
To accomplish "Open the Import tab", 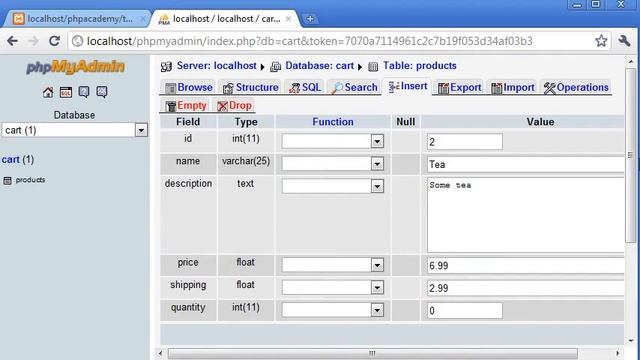I will tap(513, 87).
